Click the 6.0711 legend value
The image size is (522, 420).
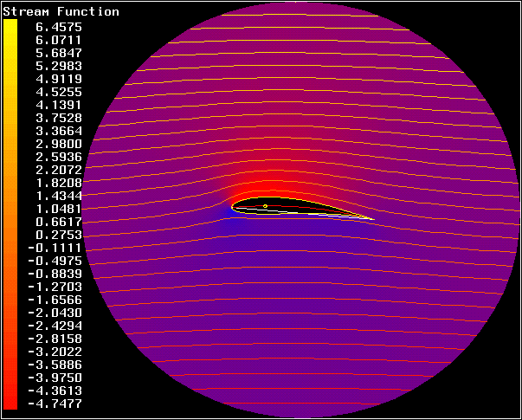[x=59, y=40]
